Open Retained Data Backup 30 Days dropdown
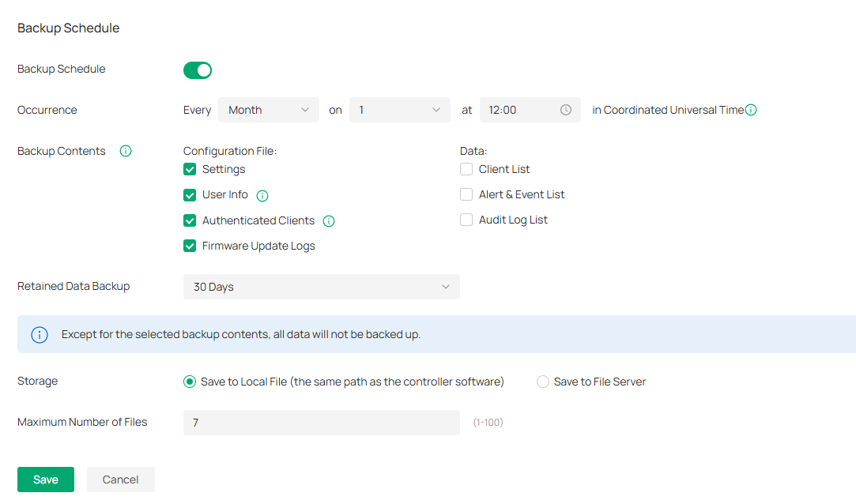This screenshot has width=856, height=504. [321, 287]
